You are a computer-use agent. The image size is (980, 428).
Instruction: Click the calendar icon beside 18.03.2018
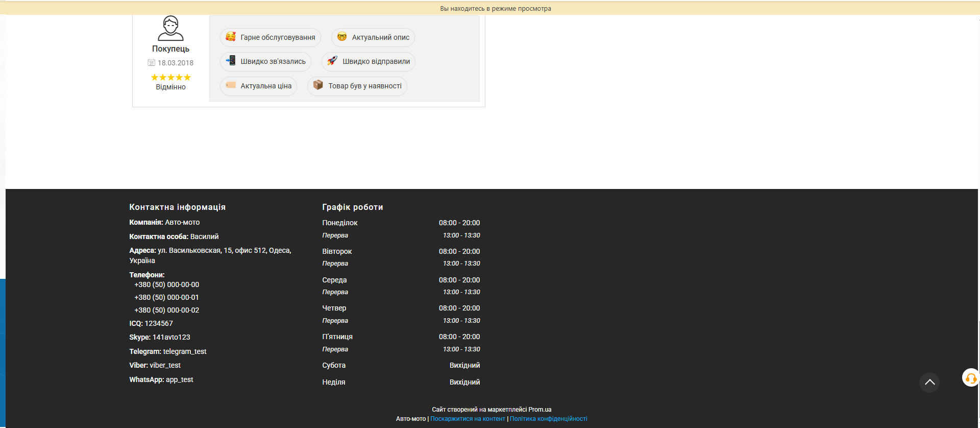point(151,63)
